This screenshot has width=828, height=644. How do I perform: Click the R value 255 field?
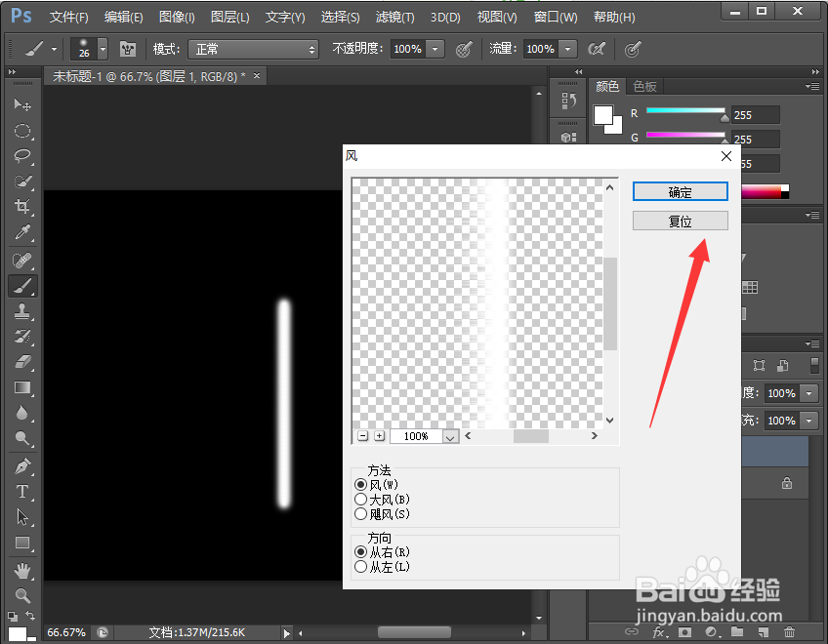(x=755, y=114)
